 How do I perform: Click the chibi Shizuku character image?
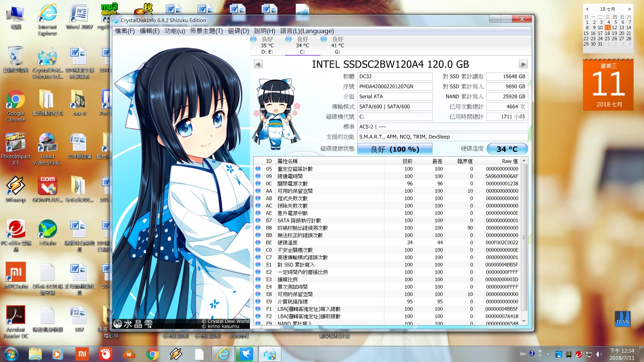pyautogui.click(x=277, y=114)
